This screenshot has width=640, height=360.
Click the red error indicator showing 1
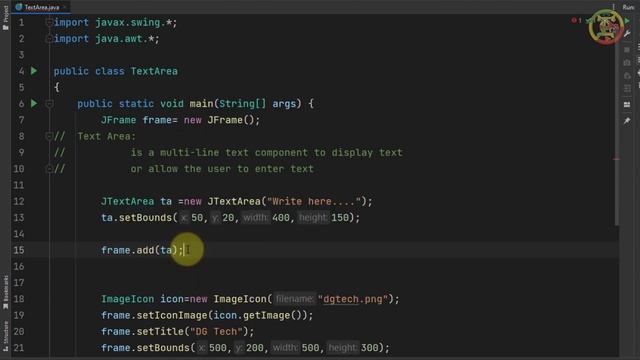[x=576, y=20]
